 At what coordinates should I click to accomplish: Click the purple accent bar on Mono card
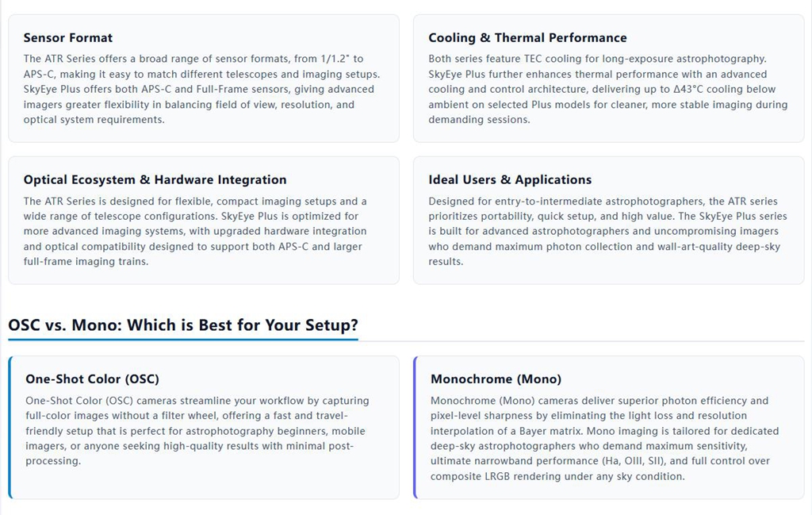click(415, 428)
